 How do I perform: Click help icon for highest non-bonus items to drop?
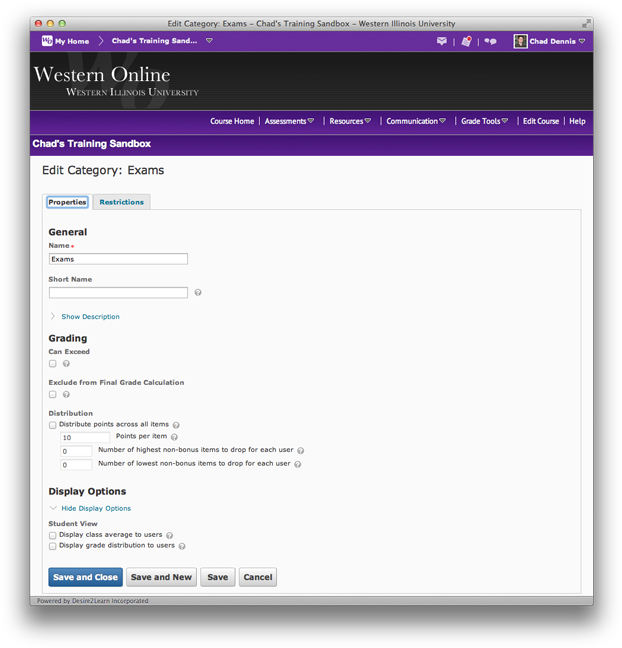pos(300,450)
